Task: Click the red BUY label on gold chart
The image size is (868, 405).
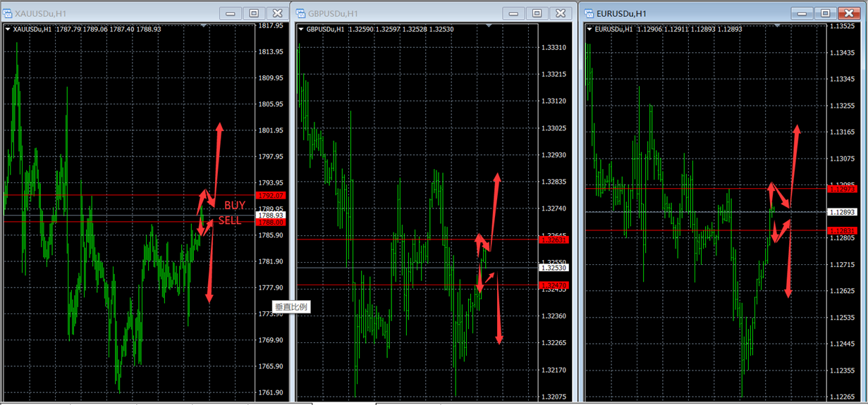Action: [235, 205]
